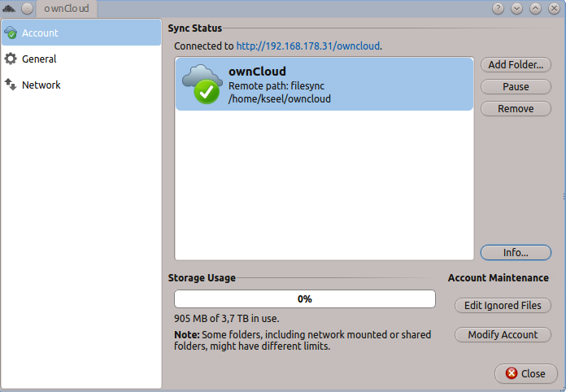
Task: Close the settings dialog with Close button
Action: coord(526,373)
